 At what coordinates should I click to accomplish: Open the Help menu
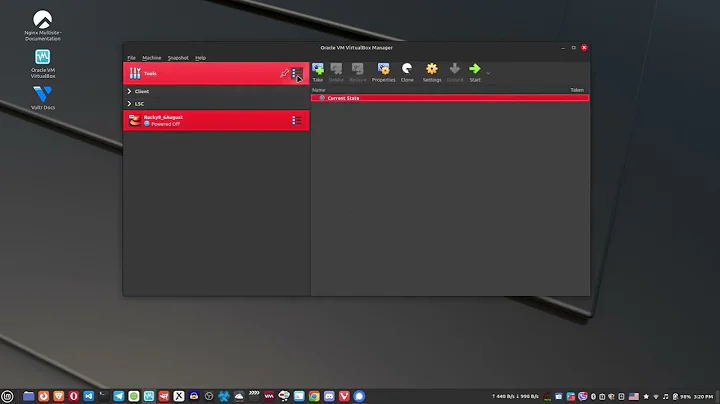click(x=200, y=58)
